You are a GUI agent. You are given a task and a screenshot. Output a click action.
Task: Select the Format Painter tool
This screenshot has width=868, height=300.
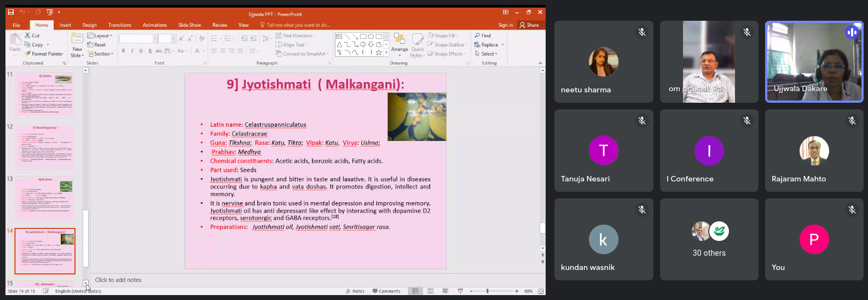[x=44, y=54]
